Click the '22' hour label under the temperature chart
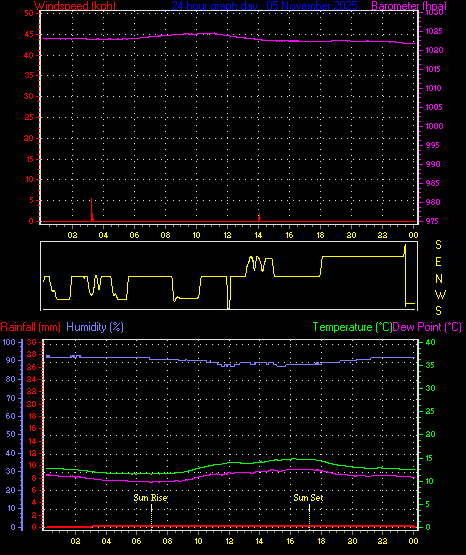This screenshot has width=466, height=555. tap(382, 541)
